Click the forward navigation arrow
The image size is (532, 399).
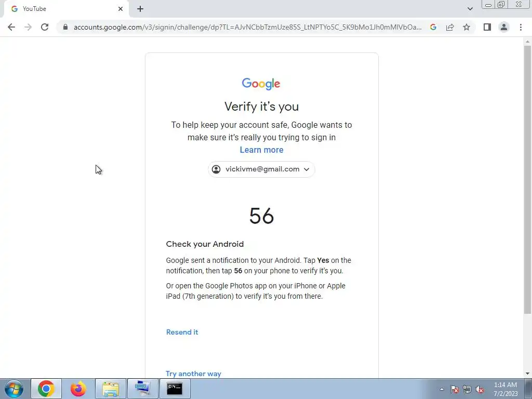[28, 27]
